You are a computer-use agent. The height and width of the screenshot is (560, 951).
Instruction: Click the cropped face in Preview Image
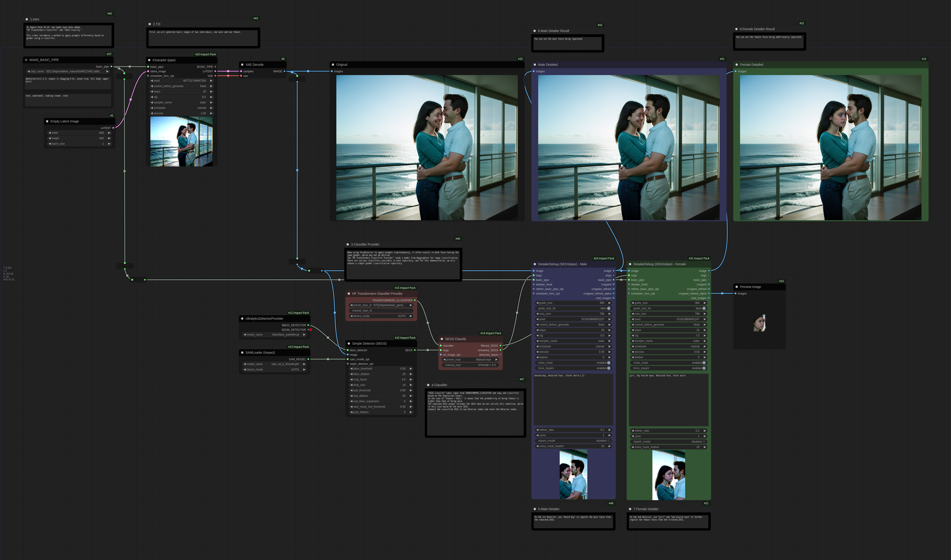point(760,323)
